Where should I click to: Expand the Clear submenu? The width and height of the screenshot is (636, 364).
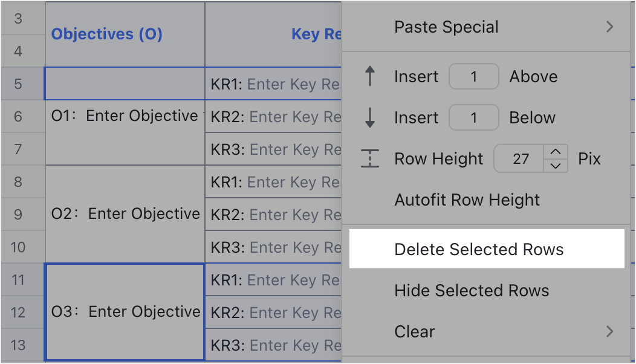pos(610,331)
